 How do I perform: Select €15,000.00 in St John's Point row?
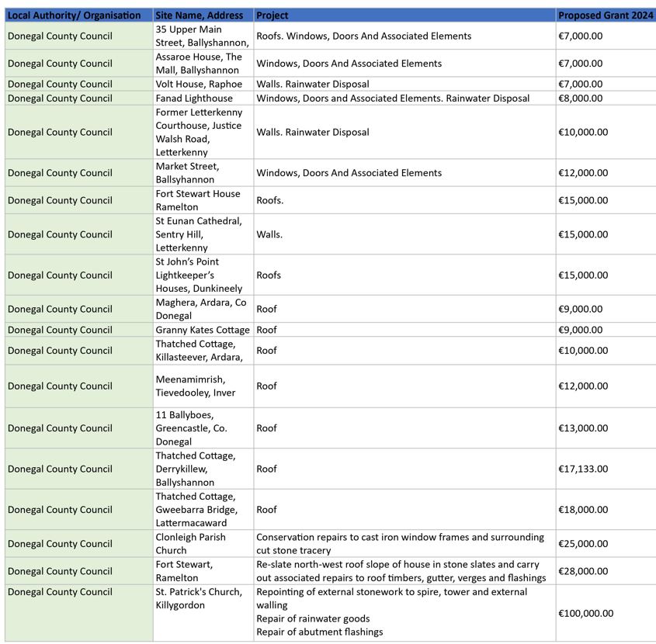pyautogui.click(x=583, y=275)
